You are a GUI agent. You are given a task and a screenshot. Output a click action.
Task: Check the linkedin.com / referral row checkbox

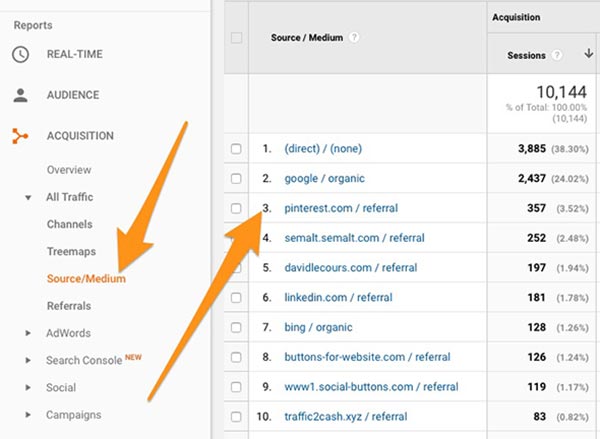pos(236,297)
